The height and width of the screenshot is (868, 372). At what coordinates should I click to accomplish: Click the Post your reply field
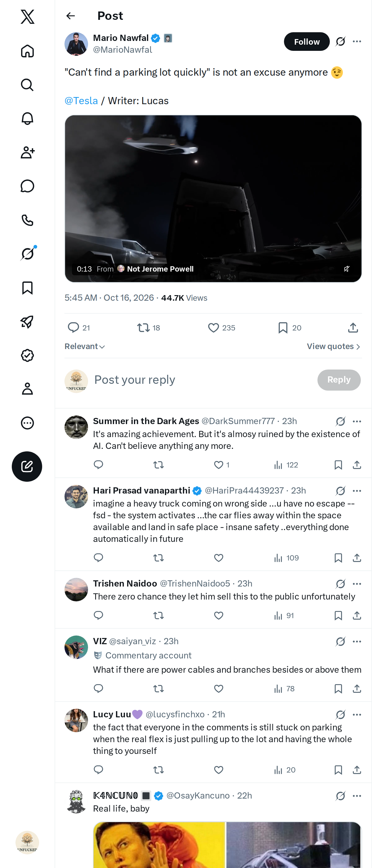202,380
